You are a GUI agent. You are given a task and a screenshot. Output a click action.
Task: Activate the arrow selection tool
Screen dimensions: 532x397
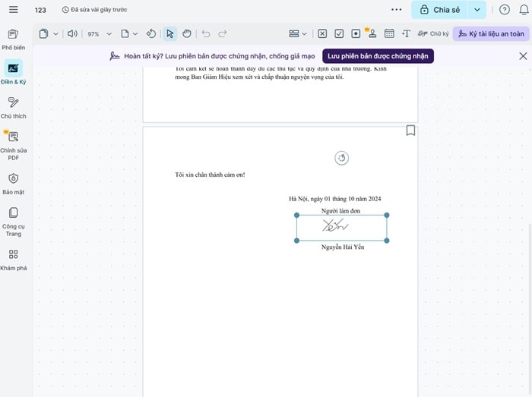point(170,34)
